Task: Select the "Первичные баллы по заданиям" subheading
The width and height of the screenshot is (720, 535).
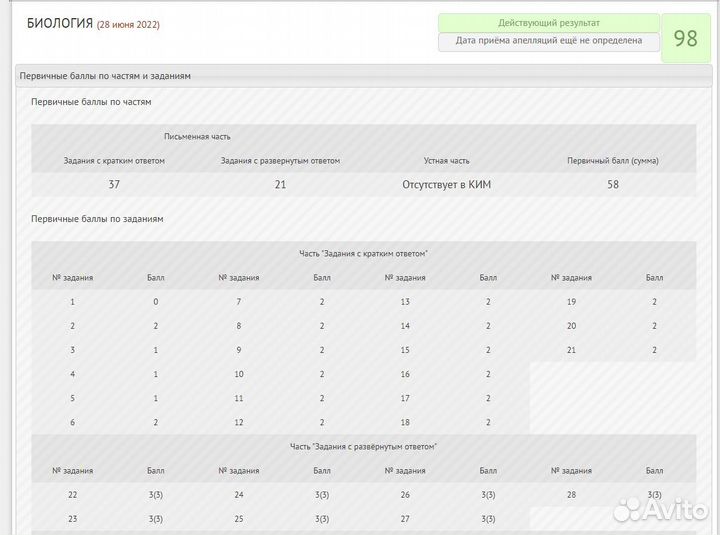Action: pyautogui.click(x=97, y=218)
